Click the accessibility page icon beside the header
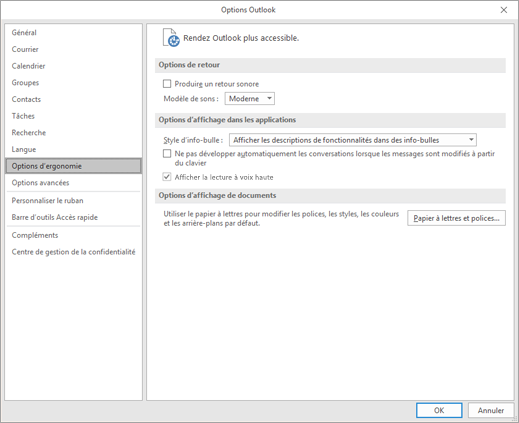 tap(171, 37)
